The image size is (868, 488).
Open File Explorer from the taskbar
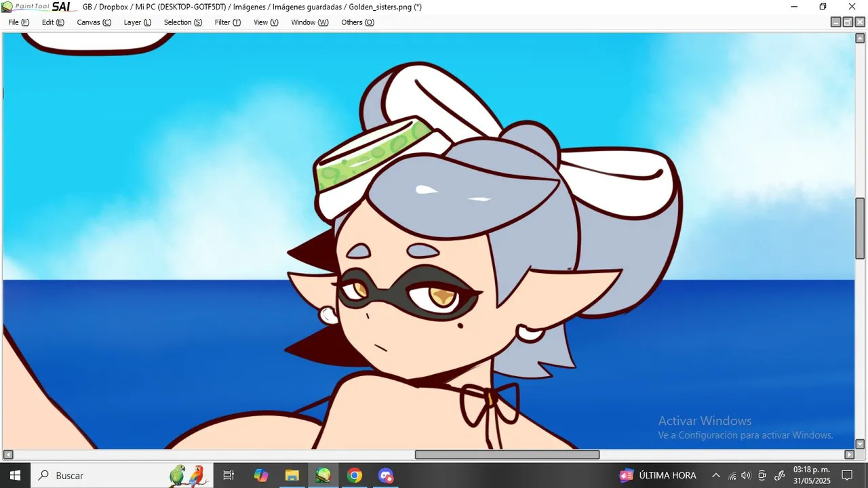(x=292, y=475)
